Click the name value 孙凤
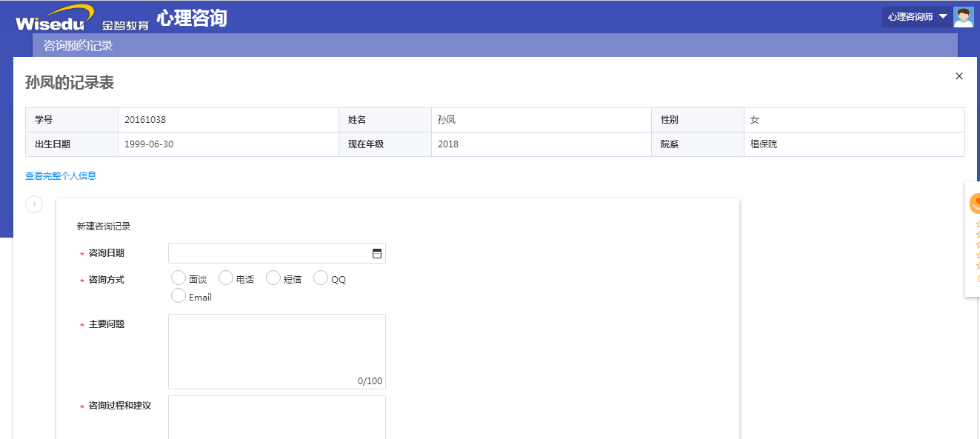 pos(447,120)
